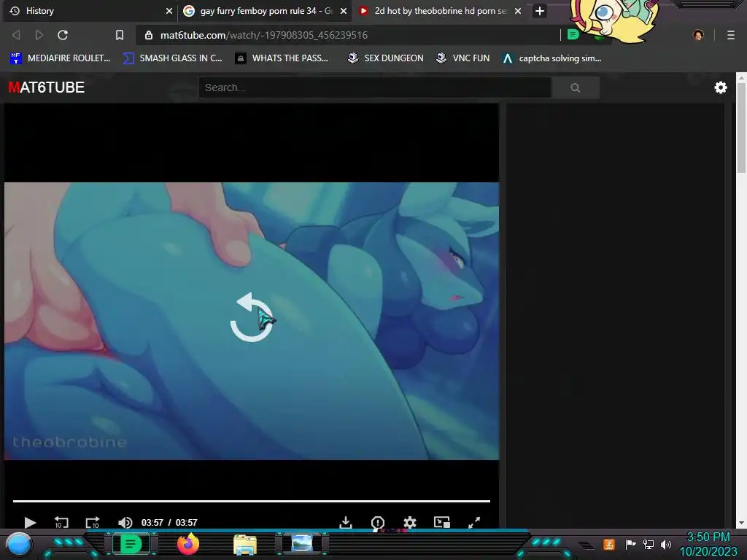Report the video with exclamation icon

378,522
